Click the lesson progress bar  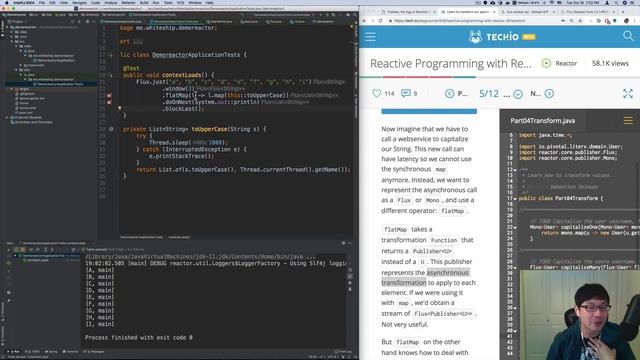tap(499, 77)
